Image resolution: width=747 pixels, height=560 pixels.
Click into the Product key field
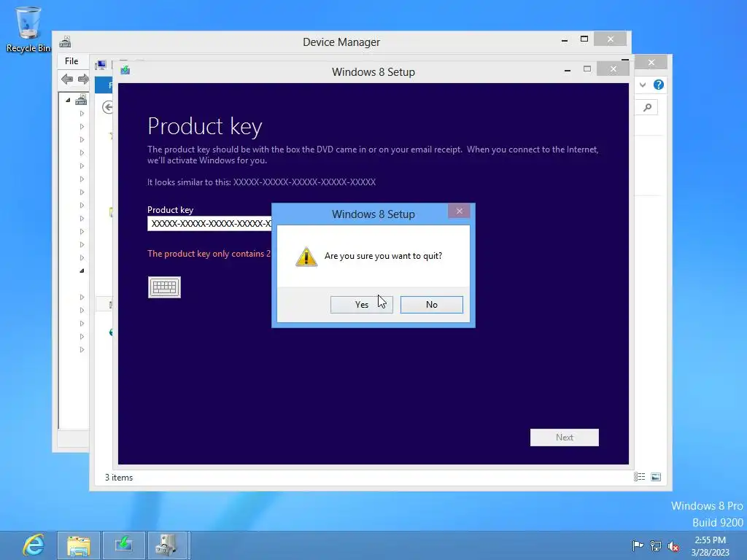coord(209,223)
